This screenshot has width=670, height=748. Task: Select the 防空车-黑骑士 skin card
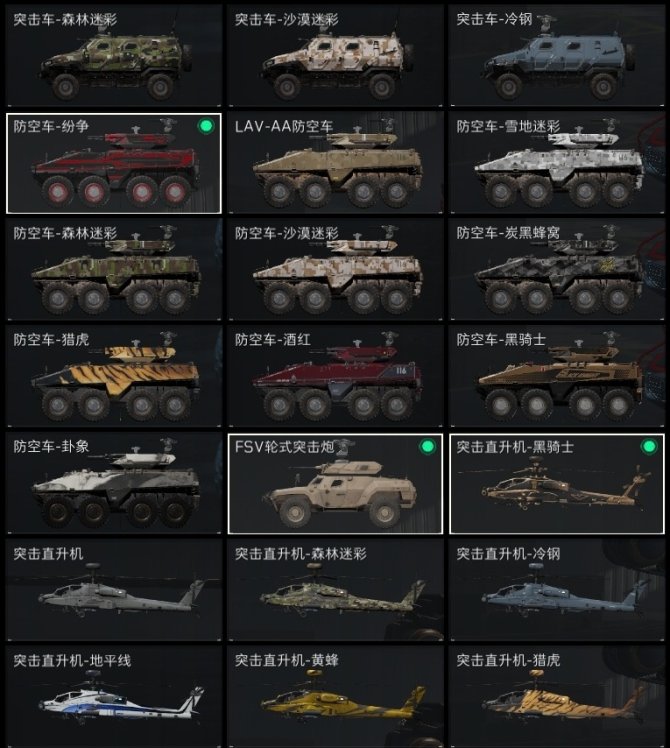557,376
